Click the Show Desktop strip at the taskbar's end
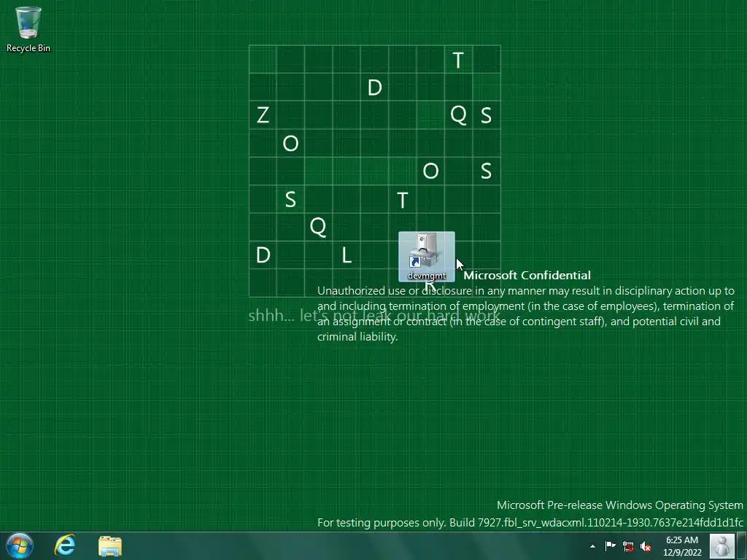Image resolution: width=747 pixels, height=560 pixels. point(742,545)
